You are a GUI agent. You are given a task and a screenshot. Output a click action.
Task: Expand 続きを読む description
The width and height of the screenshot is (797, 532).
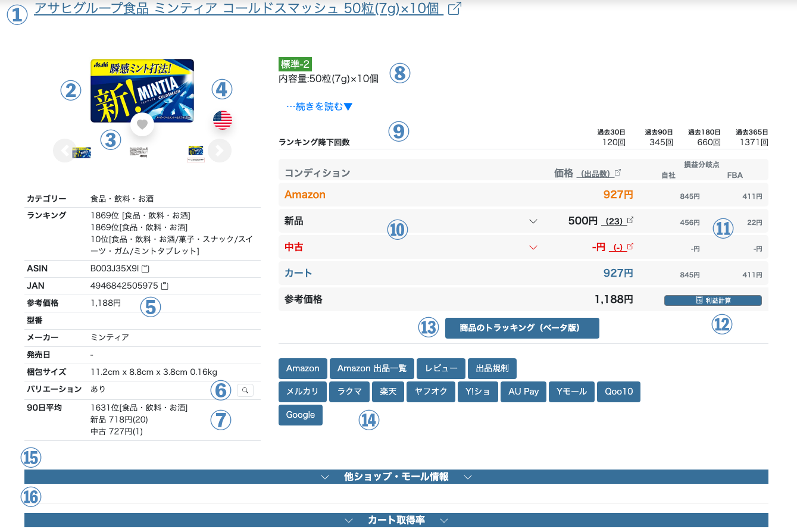pos(320,107)
